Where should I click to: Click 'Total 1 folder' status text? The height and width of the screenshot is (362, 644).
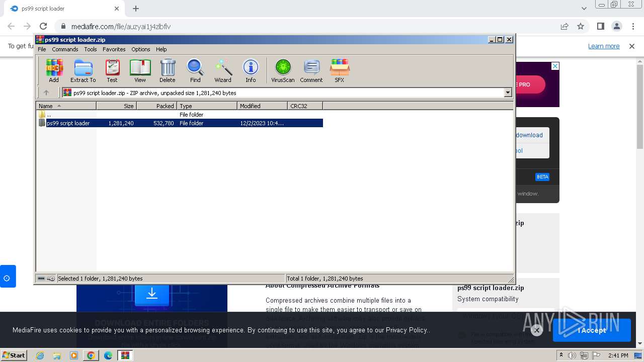point(325,279)
